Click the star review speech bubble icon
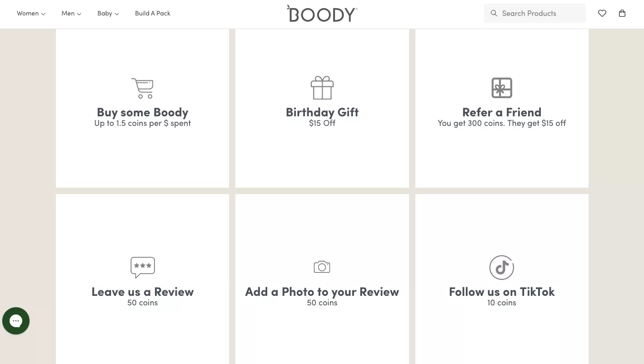The image size is (644, 364). [143, 267]
